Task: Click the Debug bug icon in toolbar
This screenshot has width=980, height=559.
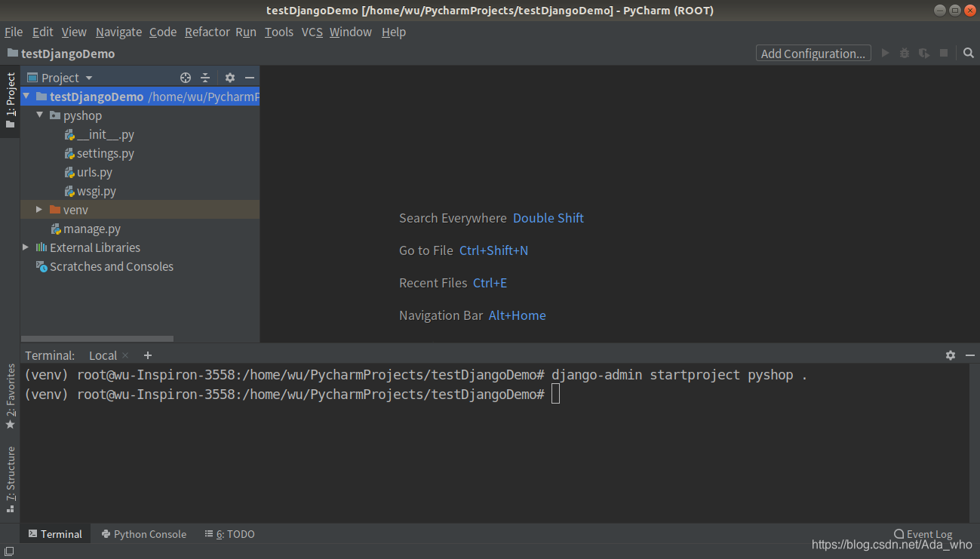Action: pyautogui.click(x=905, y=53)
